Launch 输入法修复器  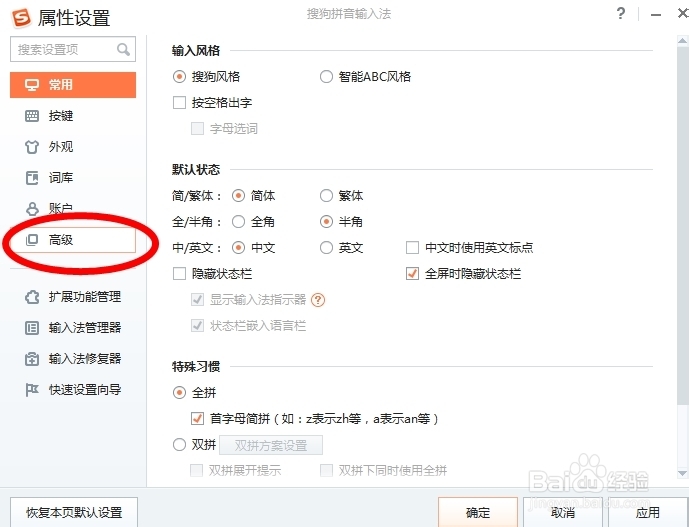(x=73, y=359)
